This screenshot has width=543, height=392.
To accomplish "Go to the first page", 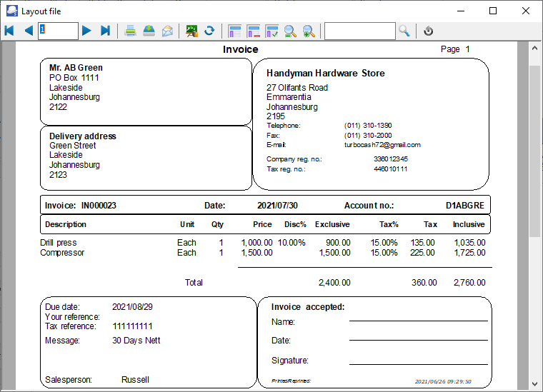I will coord(9,31).
